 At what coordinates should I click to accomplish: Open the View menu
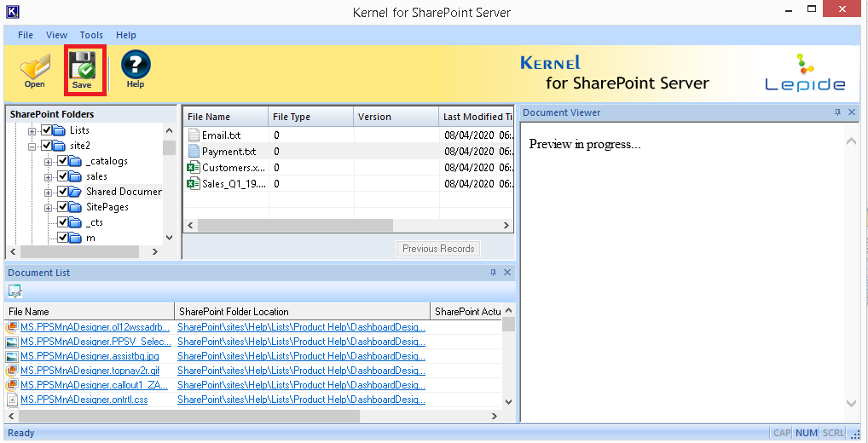[56, 35]
